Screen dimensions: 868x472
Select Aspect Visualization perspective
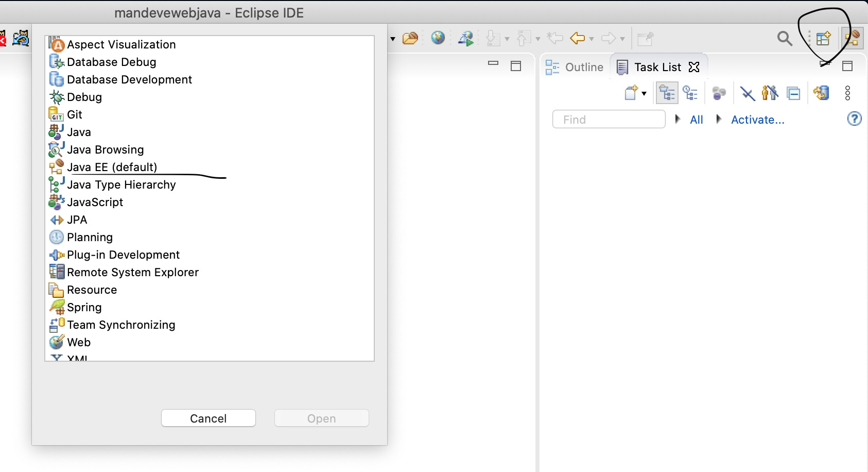[x=210, y=45]
